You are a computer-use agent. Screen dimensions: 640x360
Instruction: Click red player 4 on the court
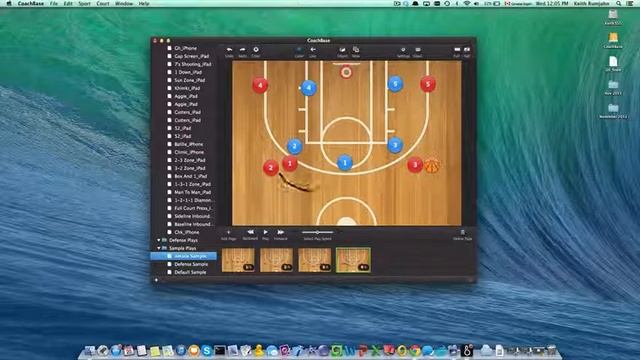[260, 85]
